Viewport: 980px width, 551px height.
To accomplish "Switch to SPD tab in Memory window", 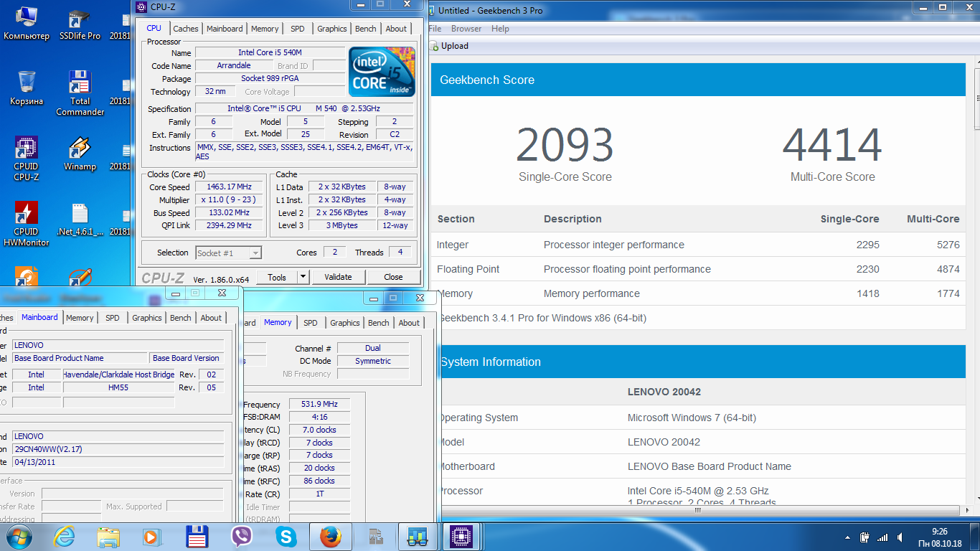I will pos(311,323).
